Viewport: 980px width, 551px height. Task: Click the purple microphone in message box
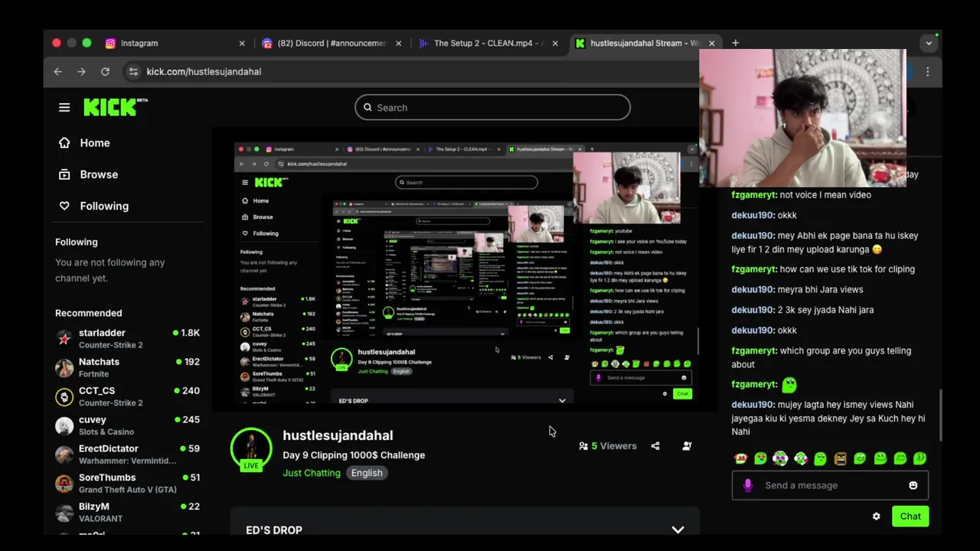pos(748,485)
